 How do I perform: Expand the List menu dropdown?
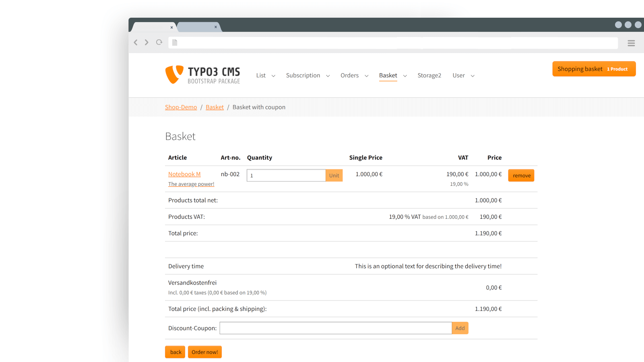pyautogui.click(x=266, y=76)
